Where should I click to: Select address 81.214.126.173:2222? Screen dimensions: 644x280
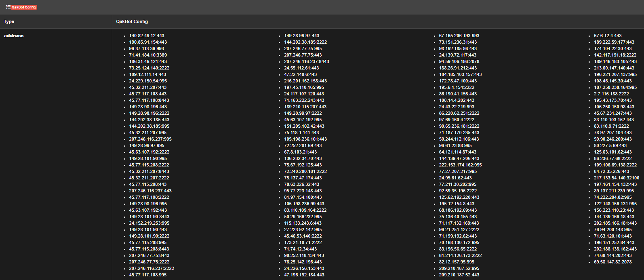(x=461, y=255)
